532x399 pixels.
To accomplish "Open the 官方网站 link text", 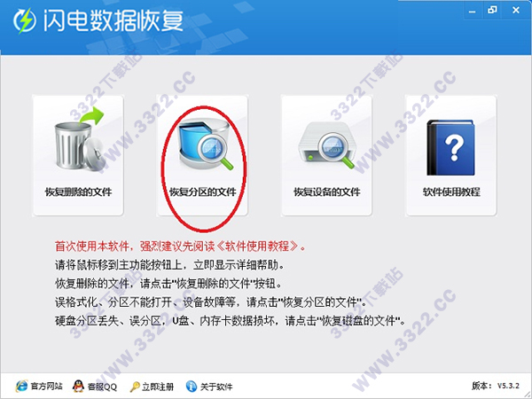I will (x=46, y=387).
